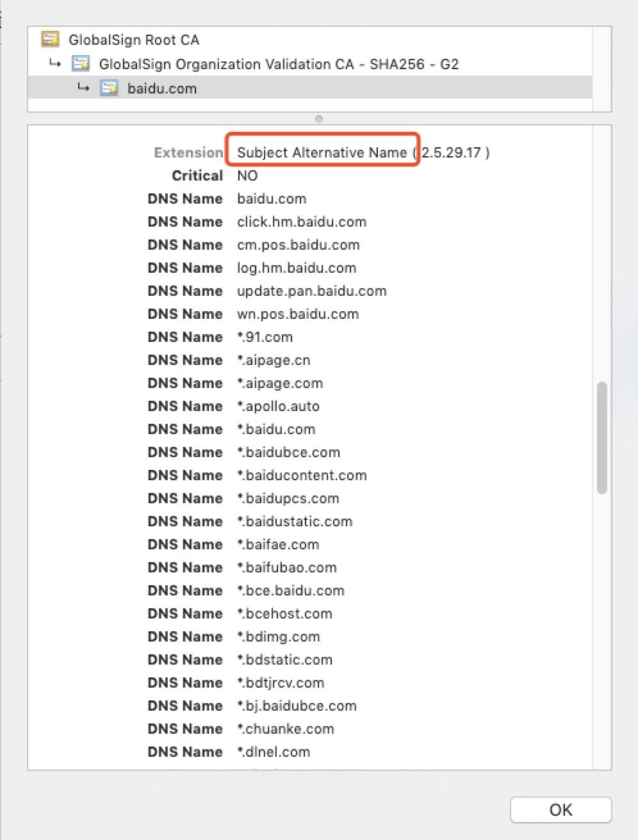Image resolution: width=638 pixels, height=840 pixels.
Task: Click DNS name *.baidustatic.com
Action: 295,521
